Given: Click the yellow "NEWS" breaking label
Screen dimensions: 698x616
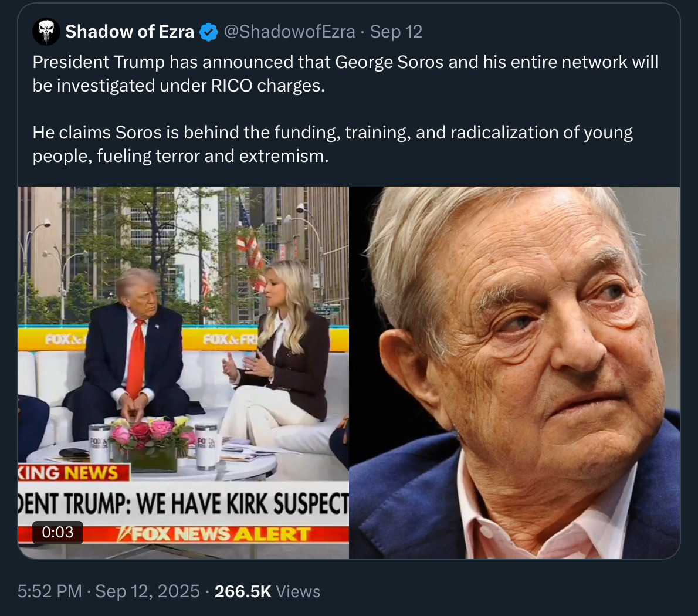Looking at the screenshot, I should [90, 473].
